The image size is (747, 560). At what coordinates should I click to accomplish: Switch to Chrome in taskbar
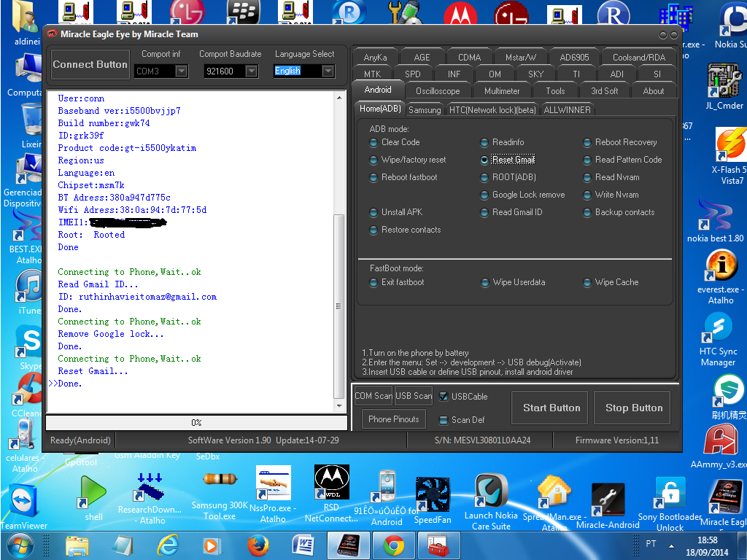393,545
